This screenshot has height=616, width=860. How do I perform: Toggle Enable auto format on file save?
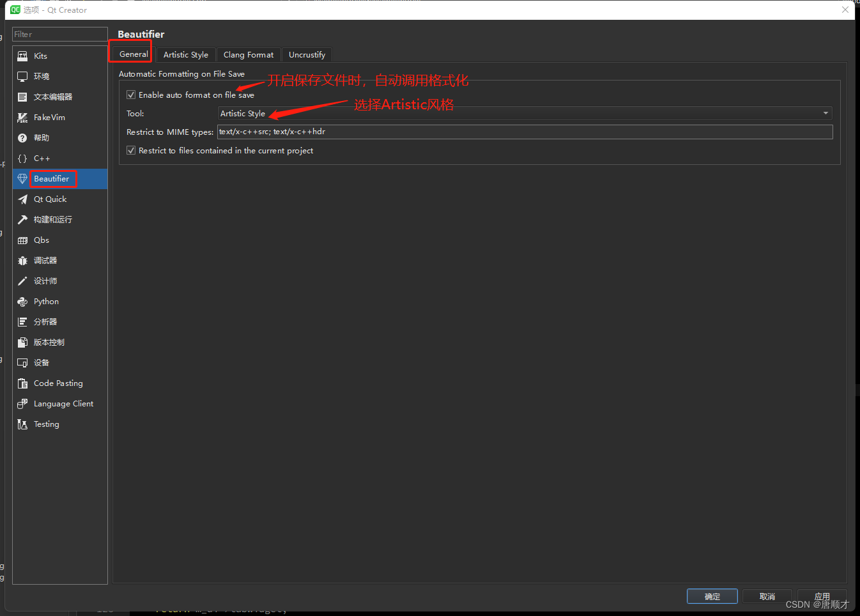pos(131,95)
